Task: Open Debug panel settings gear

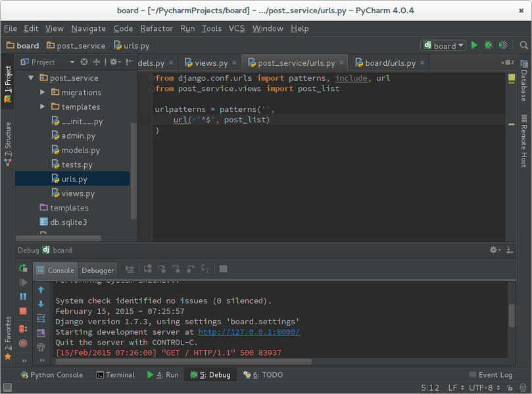Action: pos(495,250)
